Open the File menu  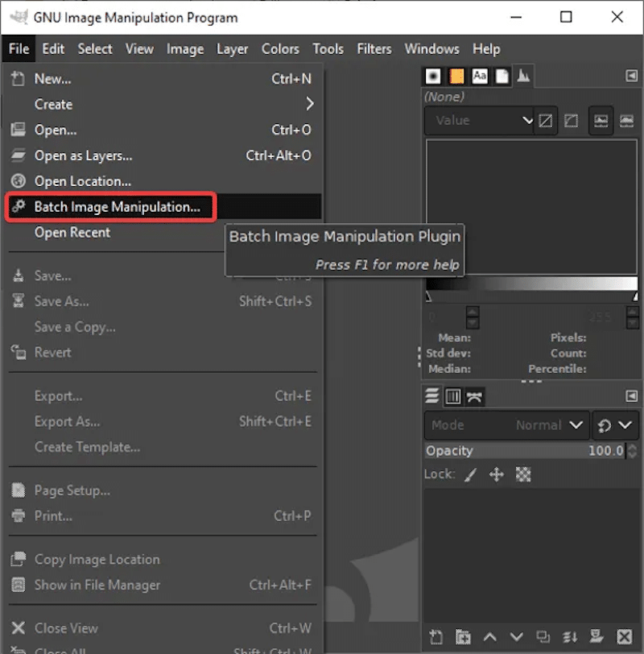click(x=19, y=49)
